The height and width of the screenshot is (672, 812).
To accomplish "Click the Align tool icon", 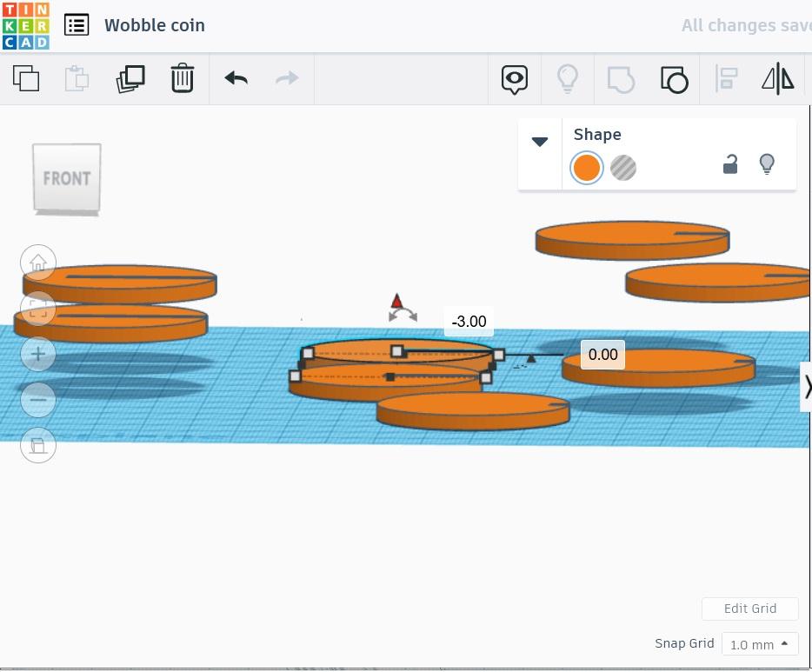I will point(726,79).
